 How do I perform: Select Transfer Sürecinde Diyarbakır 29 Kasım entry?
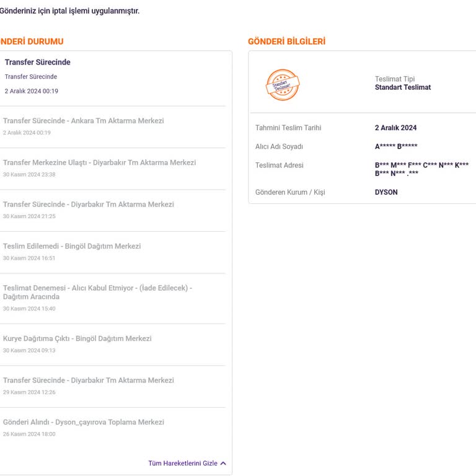click(x=89, y=381)
